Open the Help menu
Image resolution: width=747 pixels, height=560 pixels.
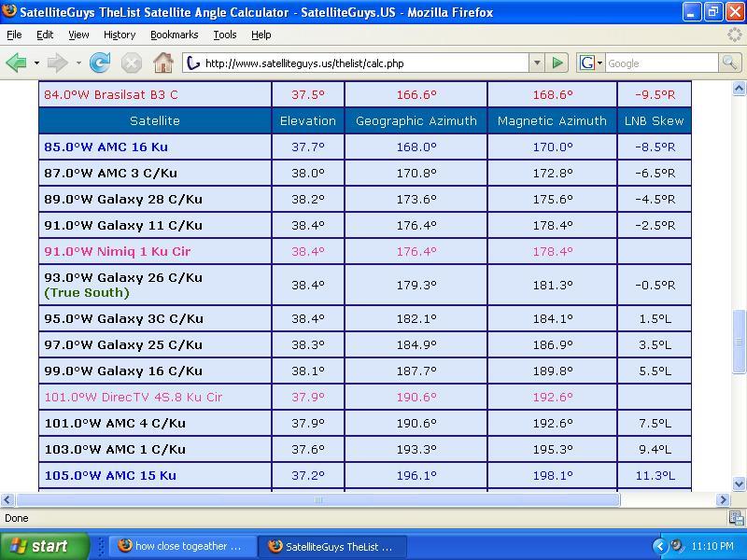(x=261, y=35)
